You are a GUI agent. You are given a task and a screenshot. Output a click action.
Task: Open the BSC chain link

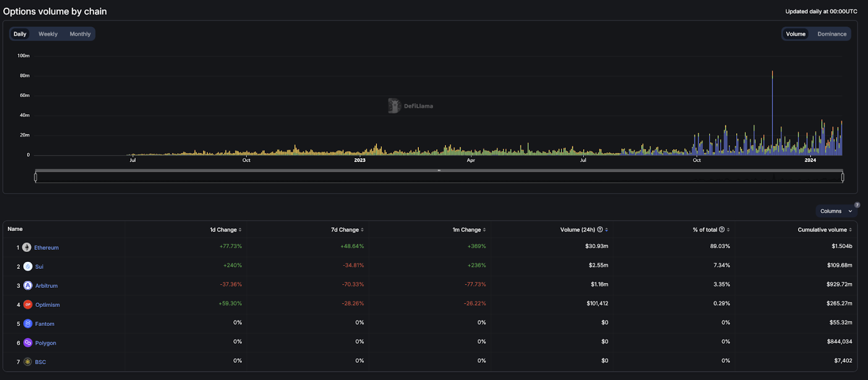pos(40,362)
